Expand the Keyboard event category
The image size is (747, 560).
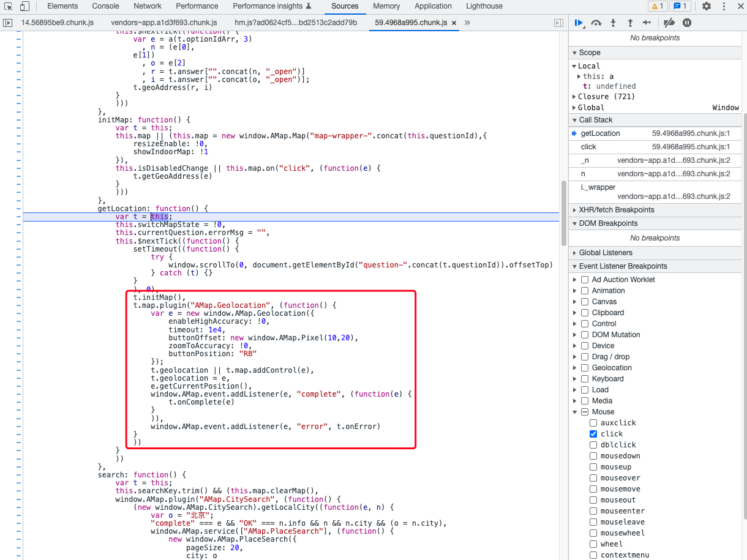575,379
